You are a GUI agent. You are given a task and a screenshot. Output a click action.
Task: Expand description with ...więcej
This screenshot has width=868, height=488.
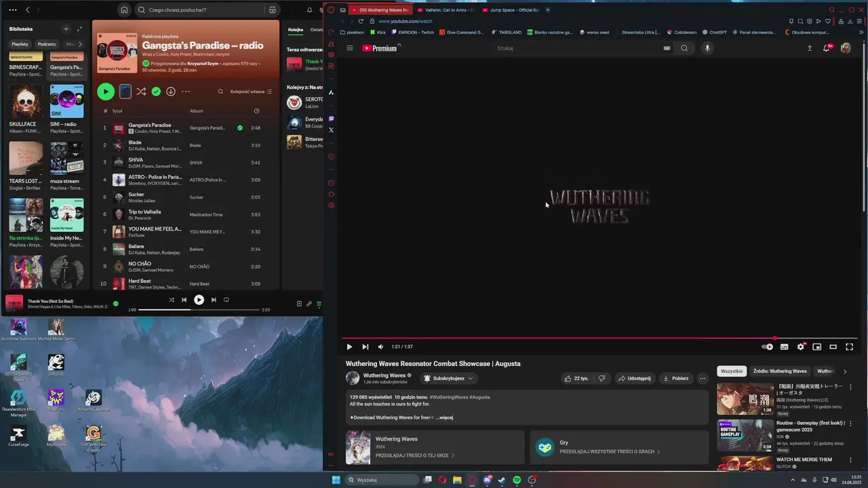444,418
